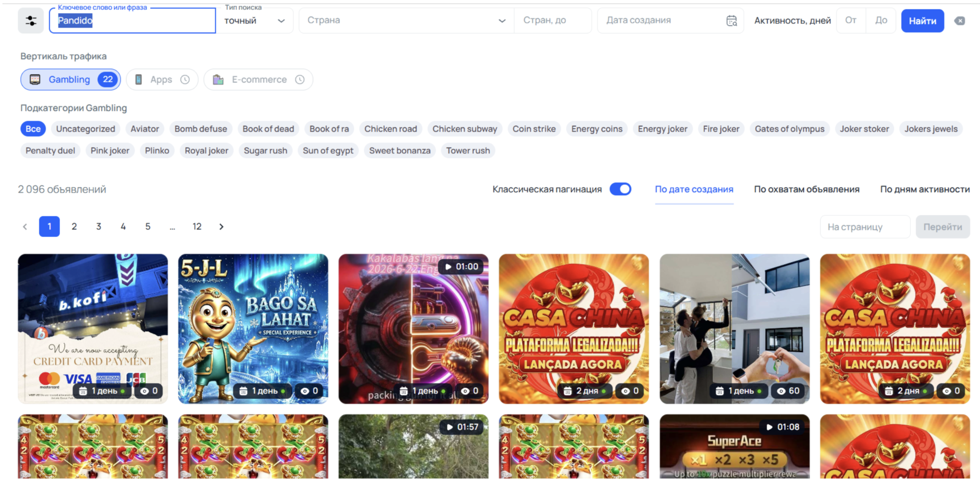Select the Все subcategory chip
This screenshot has height=485, width=980.
33,129
